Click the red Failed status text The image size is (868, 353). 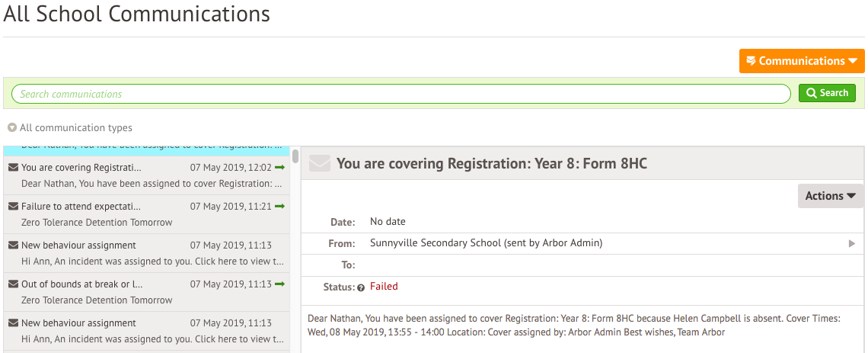pos(384,287)
